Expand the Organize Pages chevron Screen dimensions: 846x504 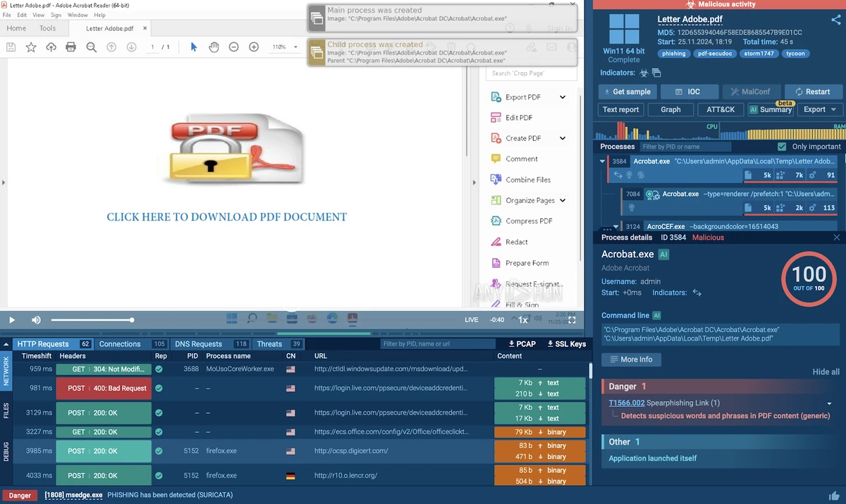(563, 200)
